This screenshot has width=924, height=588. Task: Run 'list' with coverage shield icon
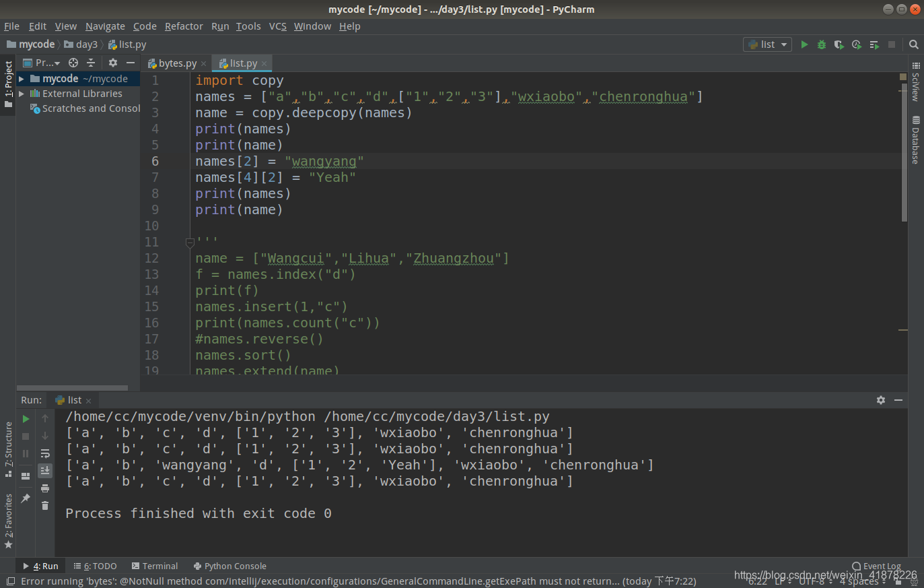tap(839, 44)
